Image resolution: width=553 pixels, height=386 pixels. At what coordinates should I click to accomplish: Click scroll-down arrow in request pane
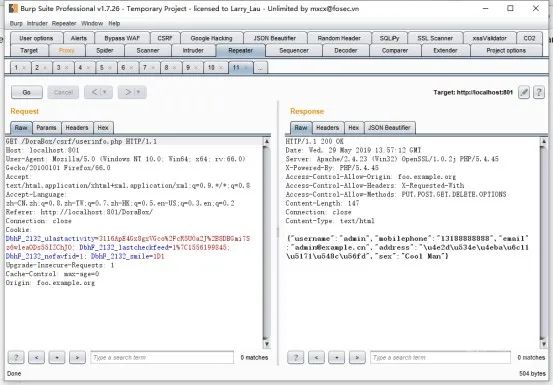pos(267,344)
